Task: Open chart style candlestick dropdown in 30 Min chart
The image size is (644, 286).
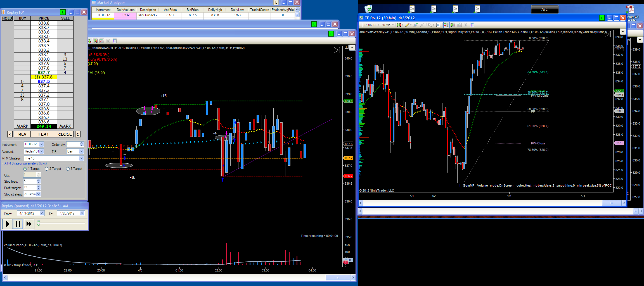Action: click(x=400, y=25)
